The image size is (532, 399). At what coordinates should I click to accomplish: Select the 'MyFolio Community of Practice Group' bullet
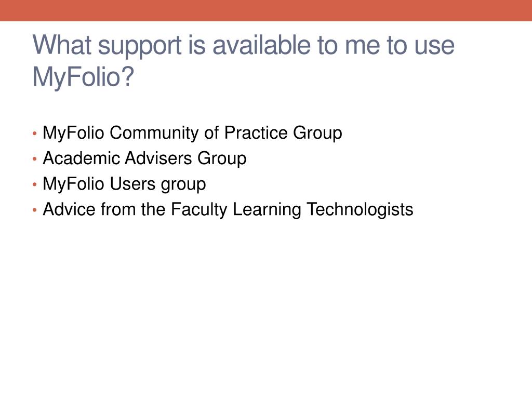point(192,133)
